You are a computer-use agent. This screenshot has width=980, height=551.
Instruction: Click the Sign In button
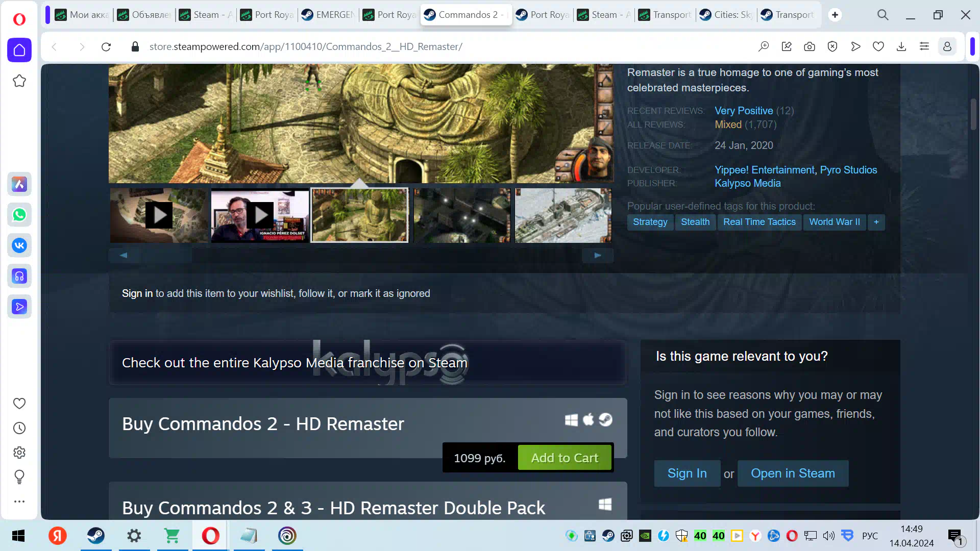pyautogui.click(x=687, y=473)
